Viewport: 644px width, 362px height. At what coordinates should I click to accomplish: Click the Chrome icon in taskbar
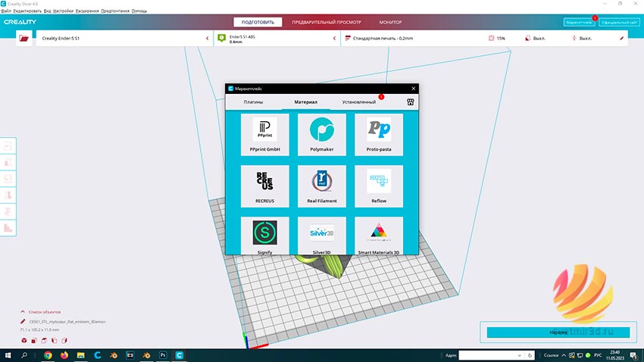pos(48,355)
